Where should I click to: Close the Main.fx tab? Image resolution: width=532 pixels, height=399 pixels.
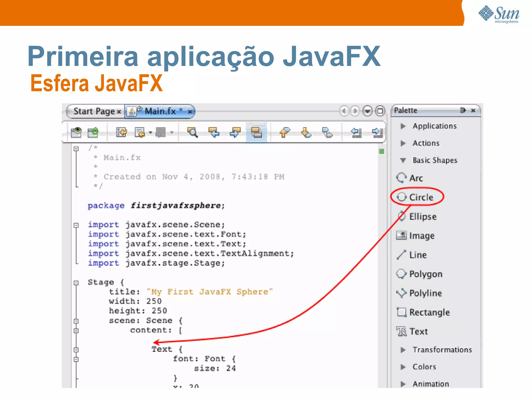(190, 112)
